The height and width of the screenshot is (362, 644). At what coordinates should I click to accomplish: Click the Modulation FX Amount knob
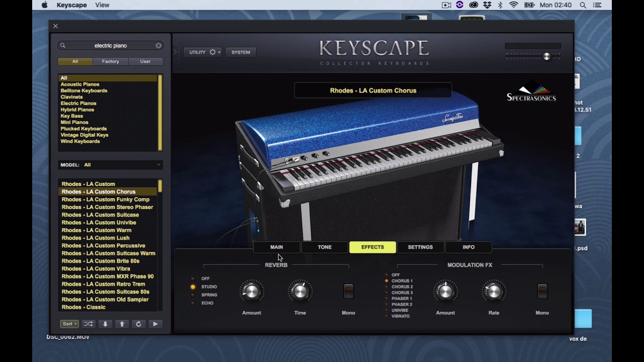pos(445,291)
